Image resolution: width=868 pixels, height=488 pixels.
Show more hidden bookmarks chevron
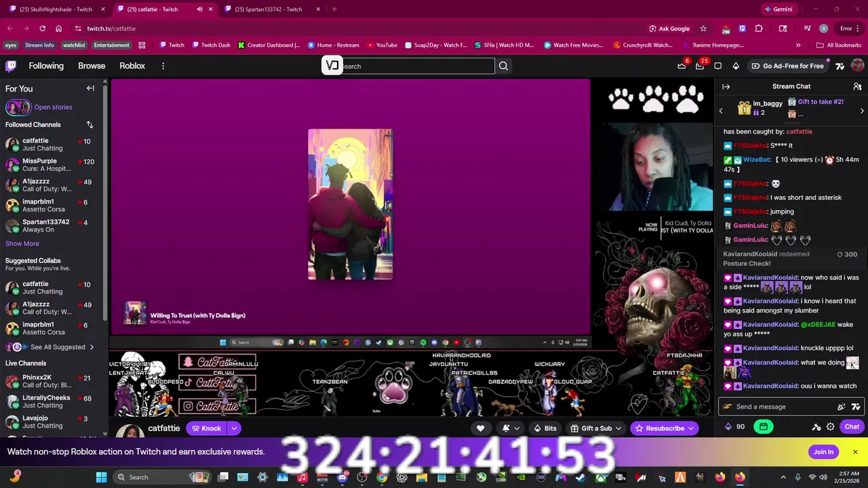(797, 45)
